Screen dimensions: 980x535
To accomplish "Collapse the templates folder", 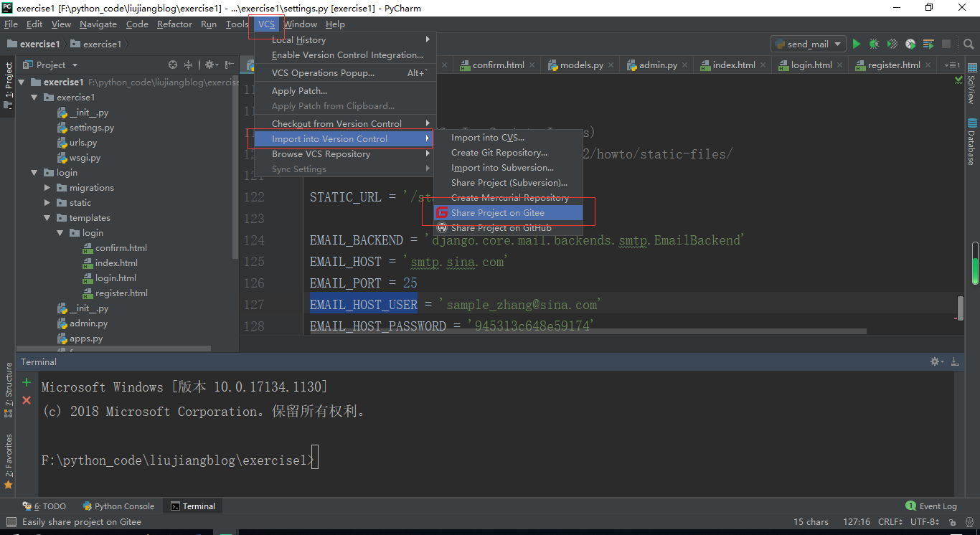I will pyautogui.click(x=47, y=218).
